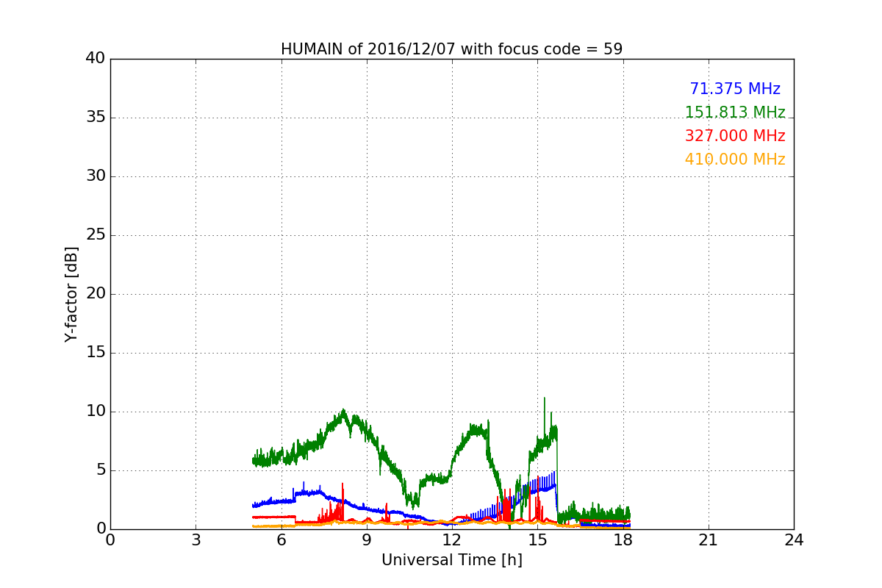Click the Universal Time [h] axis label
The image size is (882, 588).
[x=451, y=560]
